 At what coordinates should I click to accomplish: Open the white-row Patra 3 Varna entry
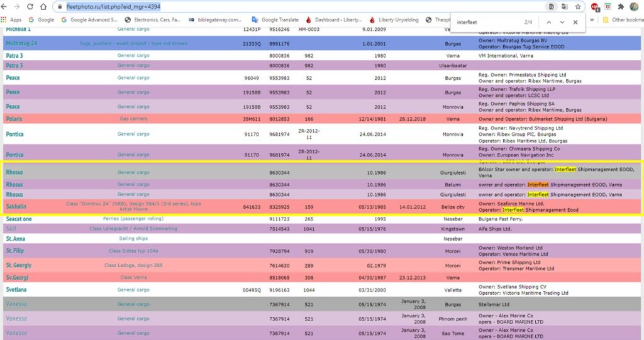[14, 56]
